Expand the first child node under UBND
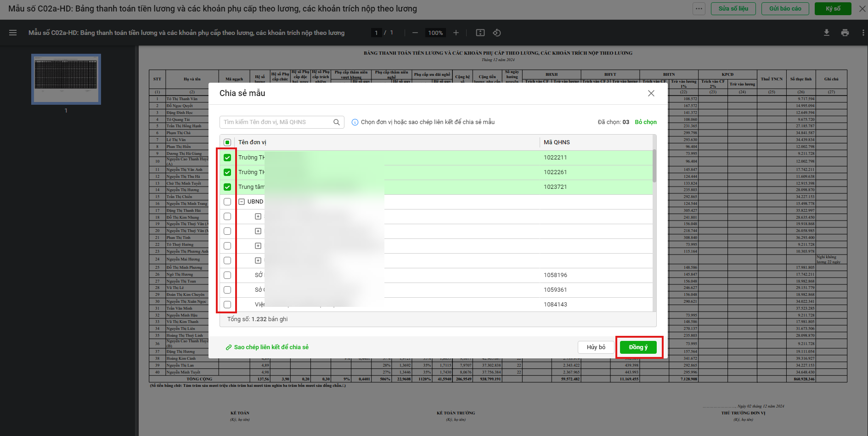Screen dimensions: 868x436 coord(258,216)
